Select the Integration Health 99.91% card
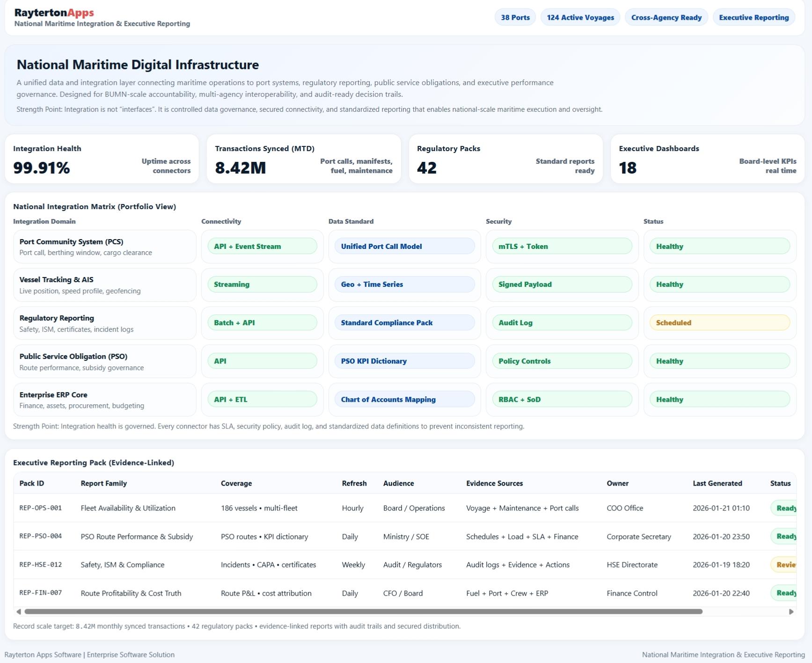 [x=102, y=159]
